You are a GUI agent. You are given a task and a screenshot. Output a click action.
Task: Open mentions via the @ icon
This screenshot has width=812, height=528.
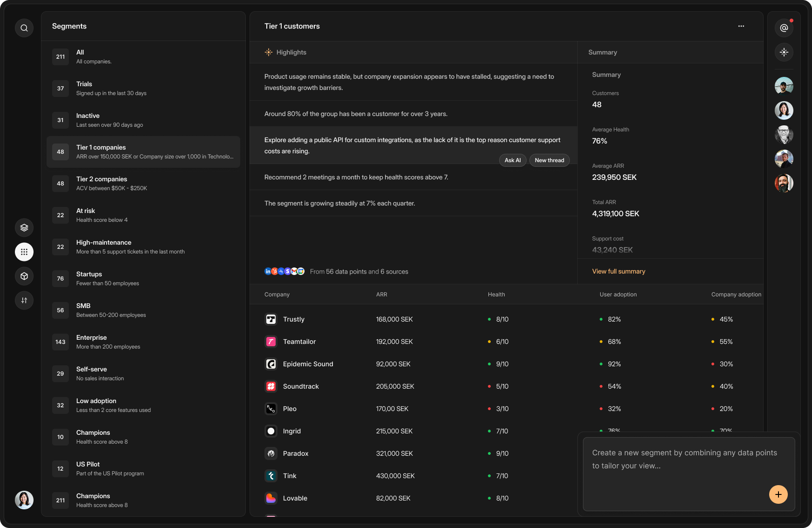coord(784,28)
